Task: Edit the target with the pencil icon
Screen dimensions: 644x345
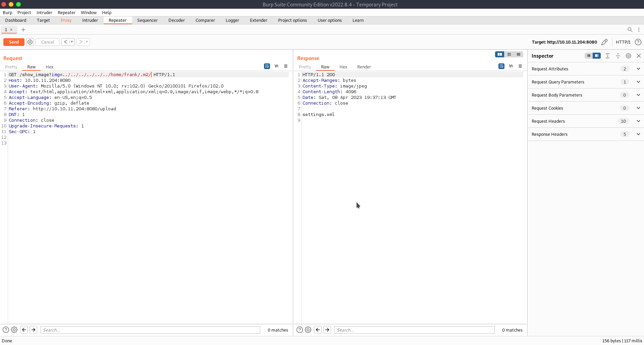Action: click(x=605, y=42)
